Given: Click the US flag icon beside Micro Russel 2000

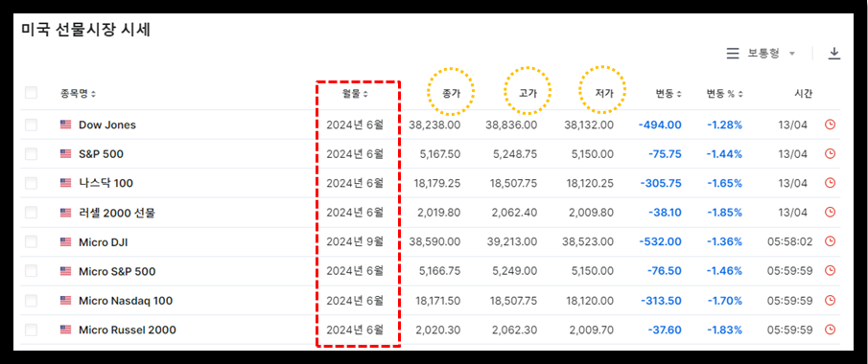Looking at the screenshot, I should coord(66,330).
